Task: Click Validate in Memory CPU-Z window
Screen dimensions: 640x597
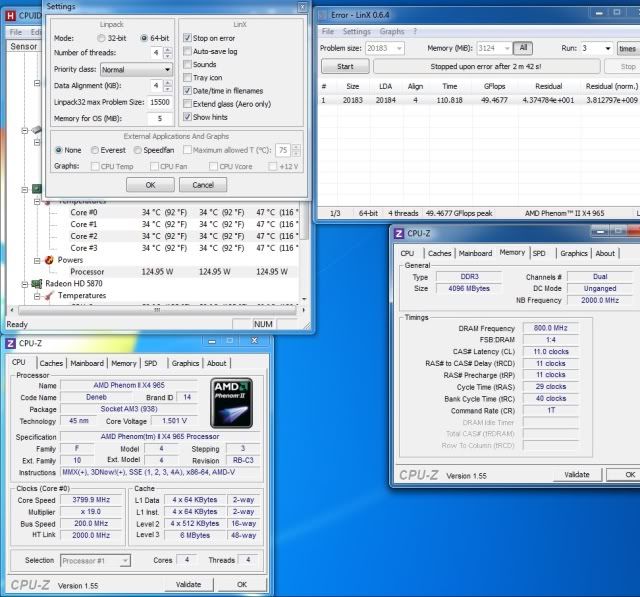Action: coord(577,475)
